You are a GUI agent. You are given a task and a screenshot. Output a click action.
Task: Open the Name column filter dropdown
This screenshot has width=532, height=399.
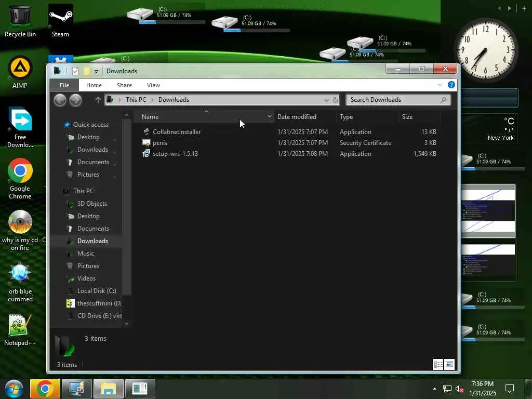click(270, 117)
